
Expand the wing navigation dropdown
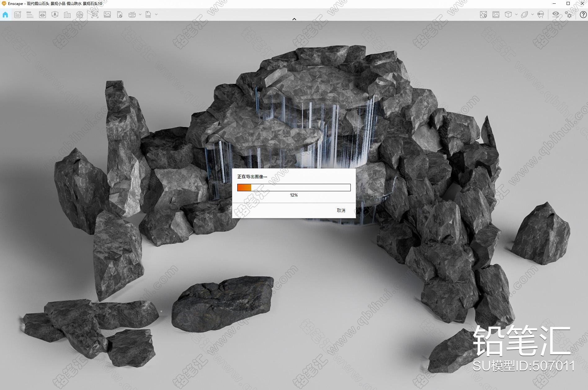click(x=532, y=15)
